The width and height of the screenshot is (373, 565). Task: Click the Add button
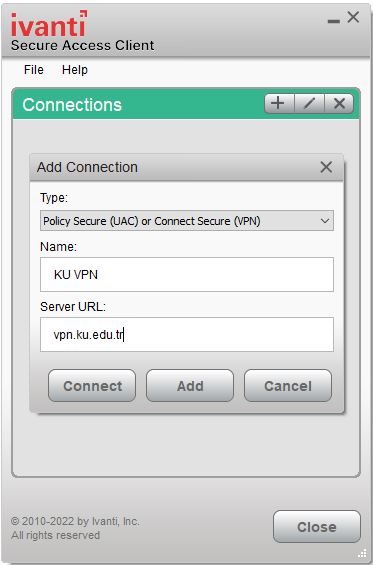click(190, 386)
